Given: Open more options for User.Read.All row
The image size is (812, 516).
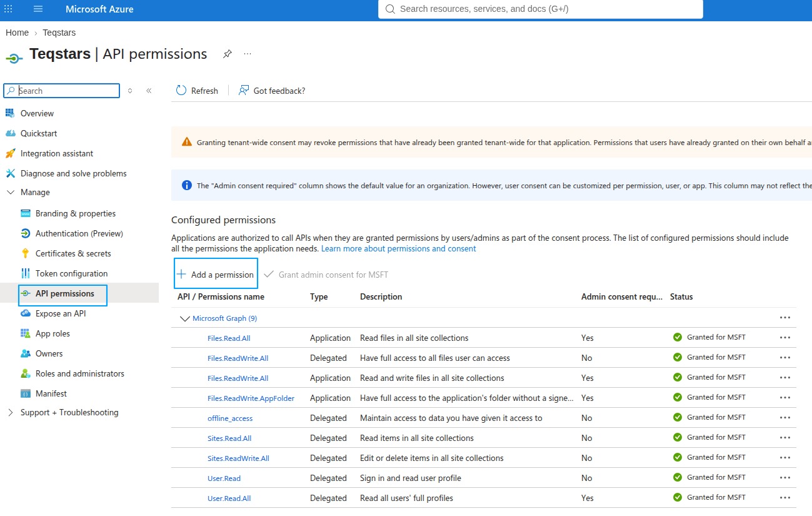Looking at the screenshot, I should click(x=785, y=498).
